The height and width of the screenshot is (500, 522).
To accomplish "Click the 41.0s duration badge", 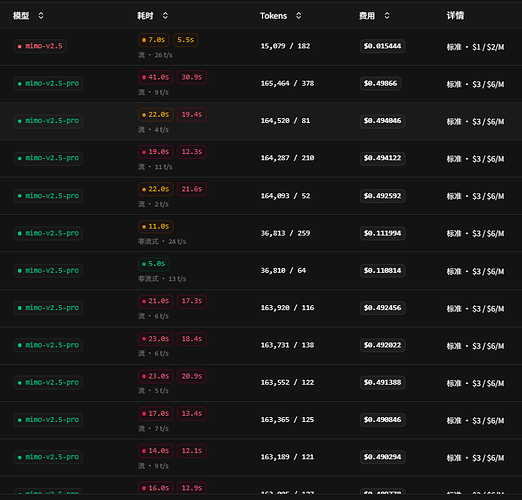I will click(156, 77).
